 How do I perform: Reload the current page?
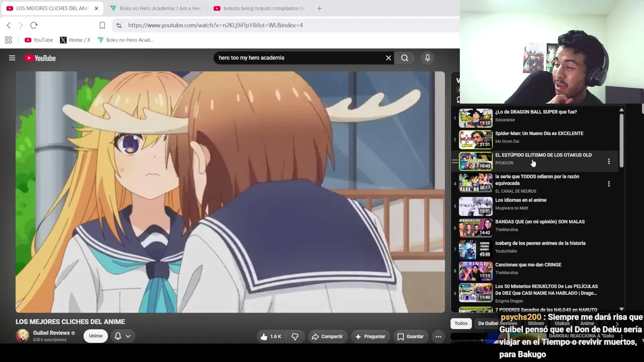[x=34, y=25]
